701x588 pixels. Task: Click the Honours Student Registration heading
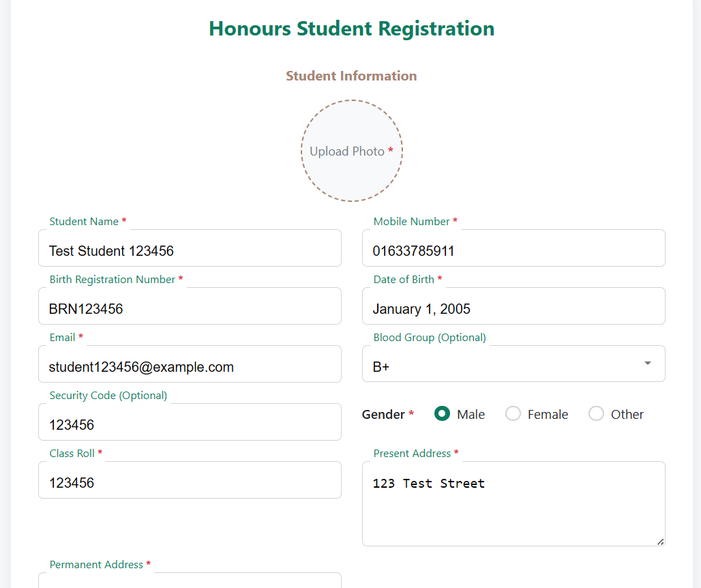coord(351,29)
